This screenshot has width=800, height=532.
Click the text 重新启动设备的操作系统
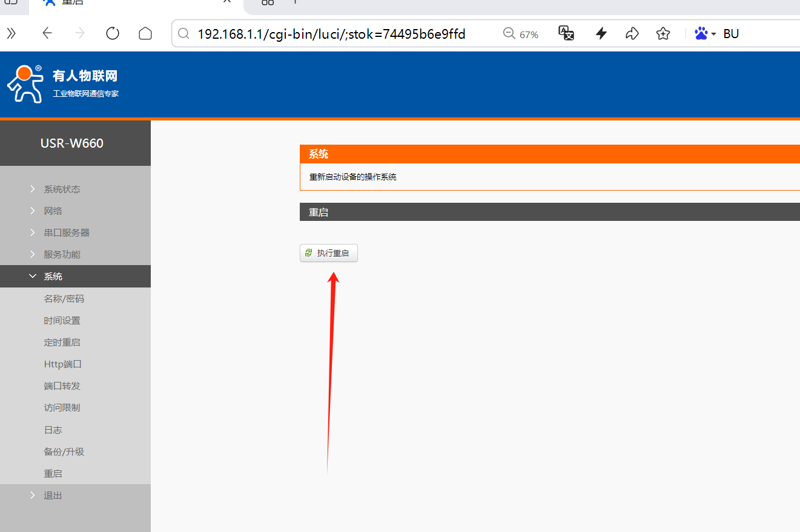[353, 177]
